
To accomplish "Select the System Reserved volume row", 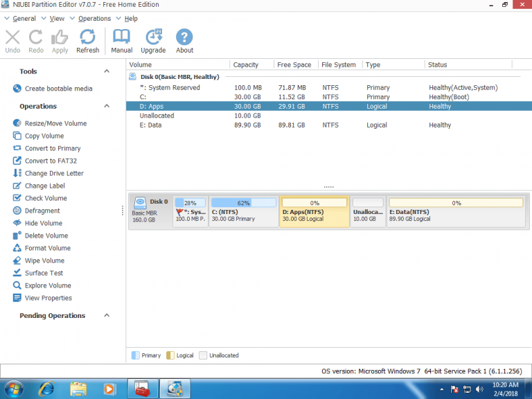I will click(329, 87).
